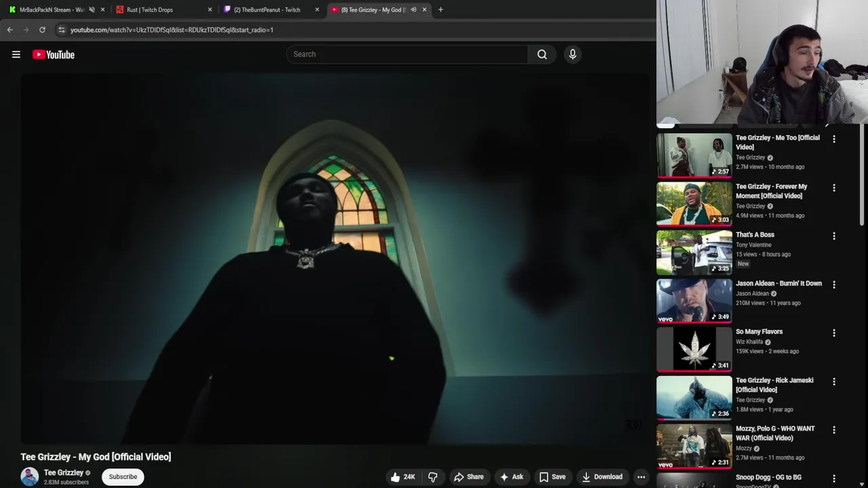Click the video title text
The image size is (868, 488).
pos(96,457)
